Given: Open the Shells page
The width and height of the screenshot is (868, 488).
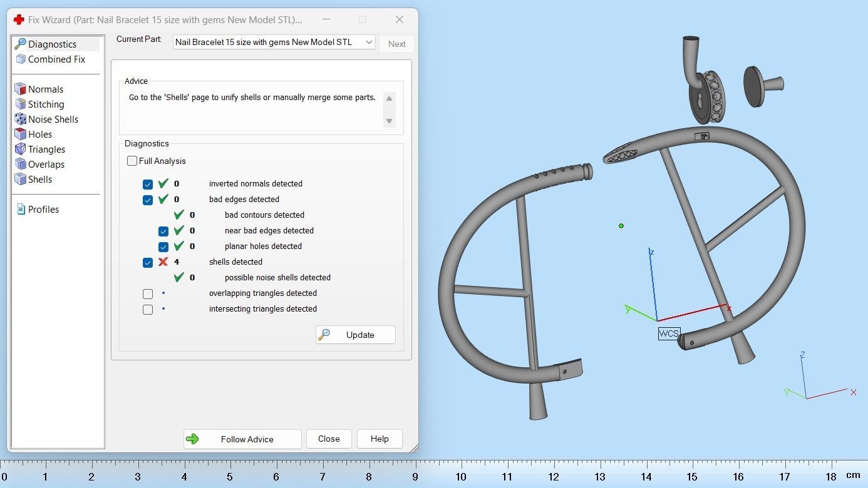Looking at the screenshot, I should (40, 180).
